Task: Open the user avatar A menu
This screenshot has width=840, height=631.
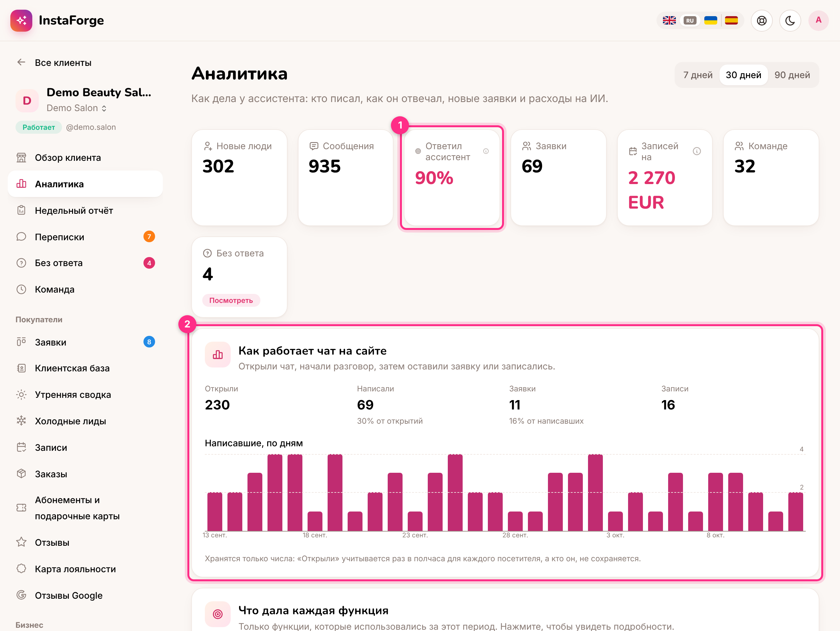Action: pos(818,20)
